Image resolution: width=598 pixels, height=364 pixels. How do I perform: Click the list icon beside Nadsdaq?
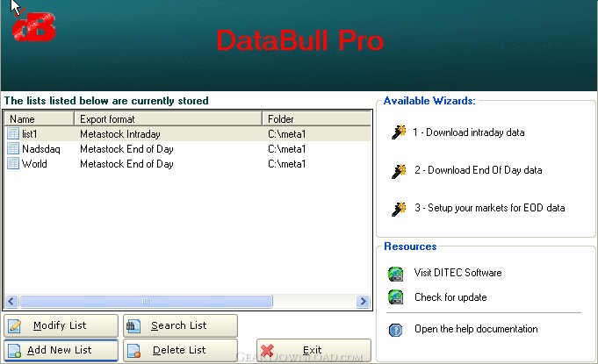click(x=13, y=148)
